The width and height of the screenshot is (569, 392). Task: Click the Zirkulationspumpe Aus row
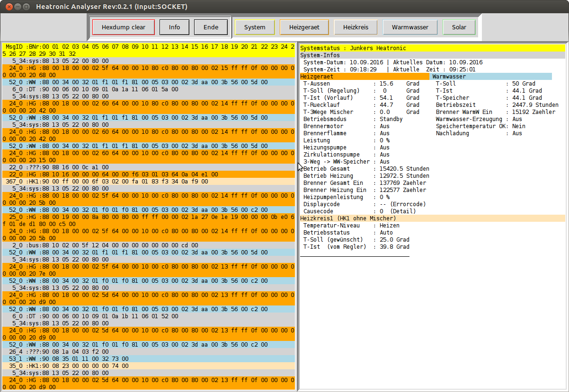(347, 155)
